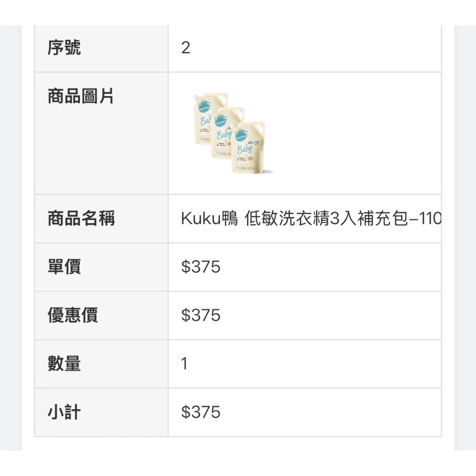
Task: Click the 商品名稱 label
Action: [81, 218]
